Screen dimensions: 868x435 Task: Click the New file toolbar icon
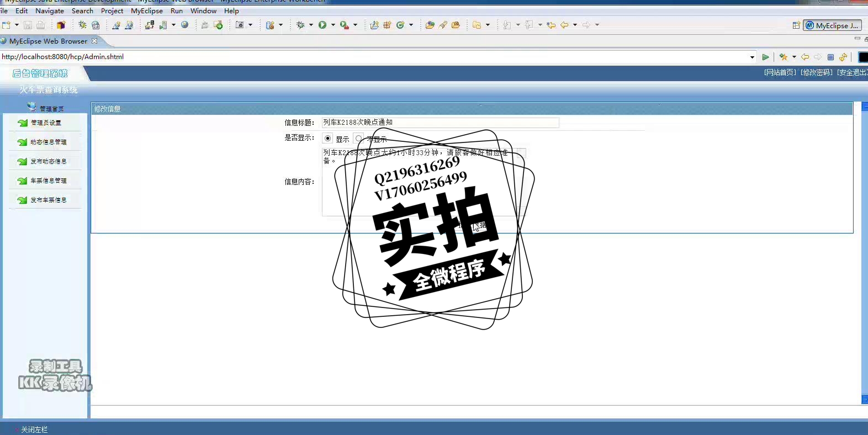7,25
